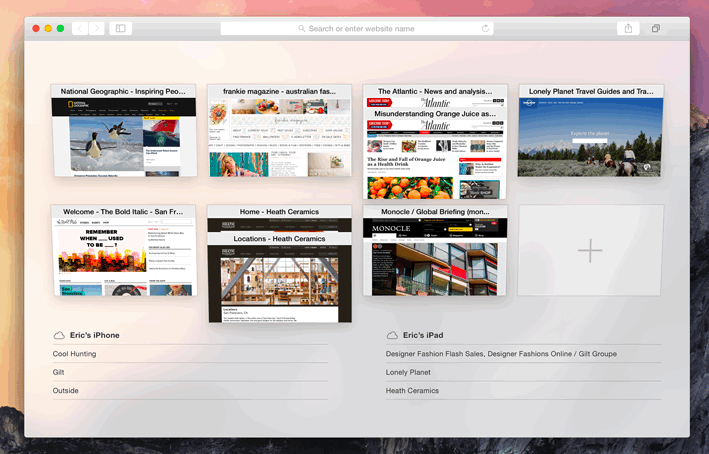Click the Eric's iPhone cloud icon
Image resolution: width=709 pixels, height=454 pixels.
pos(59,335)
